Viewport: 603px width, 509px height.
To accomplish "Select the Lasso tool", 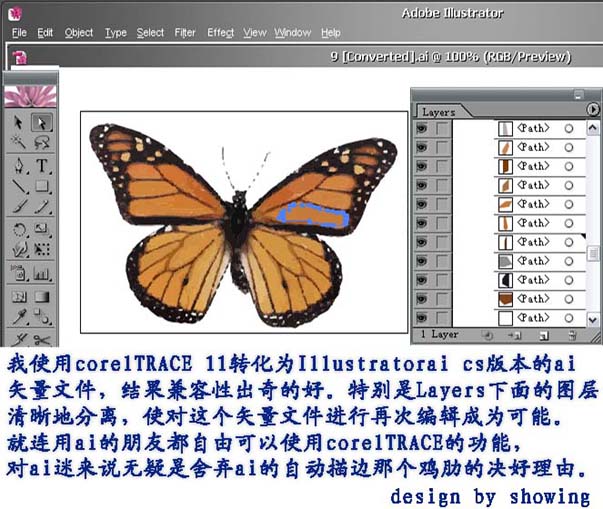I will coord(42,142).
